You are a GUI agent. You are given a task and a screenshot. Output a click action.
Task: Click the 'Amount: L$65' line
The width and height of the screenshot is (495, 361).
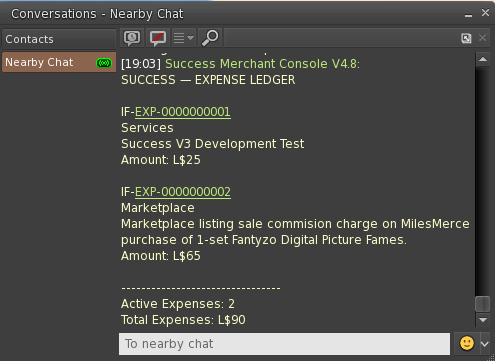pos(161,256)
